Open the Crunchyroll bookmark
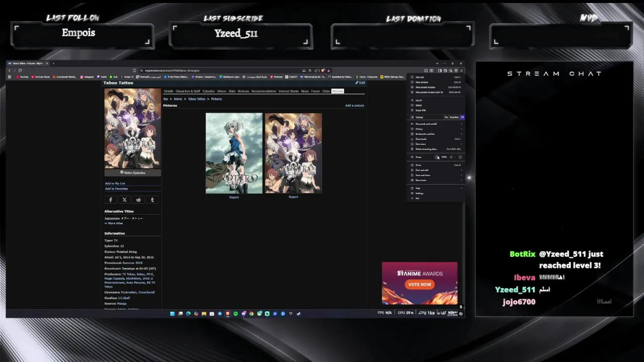This screenshot has height=362, width=644. 64,77
